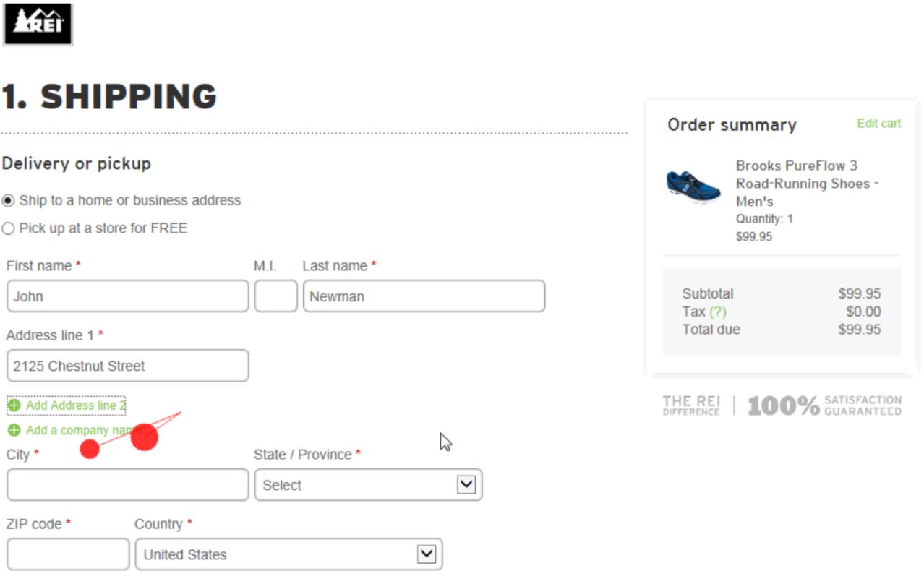Click the Add Address line 2 link
Viewport: 924px width, 584px height.
76,405
